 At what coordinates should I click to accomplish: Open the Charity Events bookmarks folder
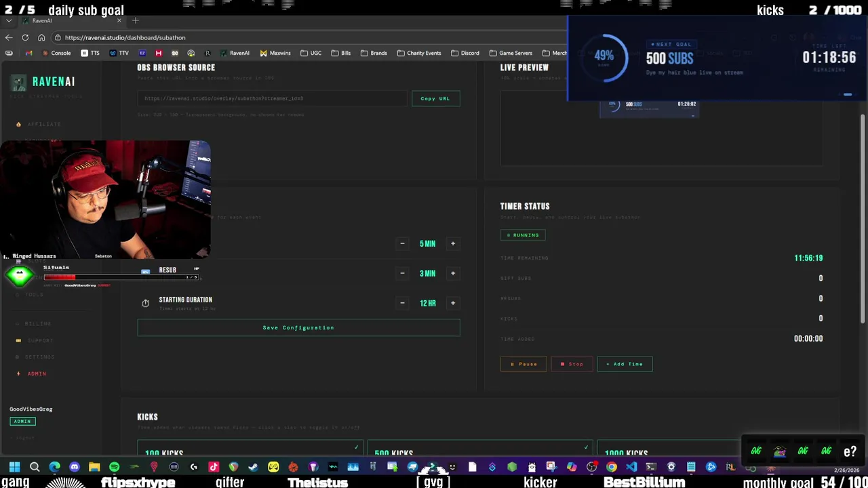point(419,53)
